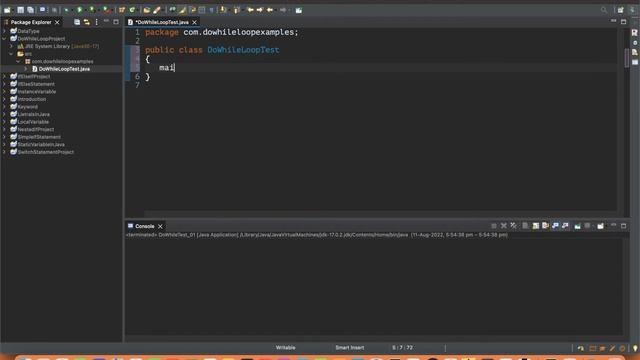This screenshot has width=640, height=360.
Task: Click the green Run button in toolbar
Action: [80, 10]
